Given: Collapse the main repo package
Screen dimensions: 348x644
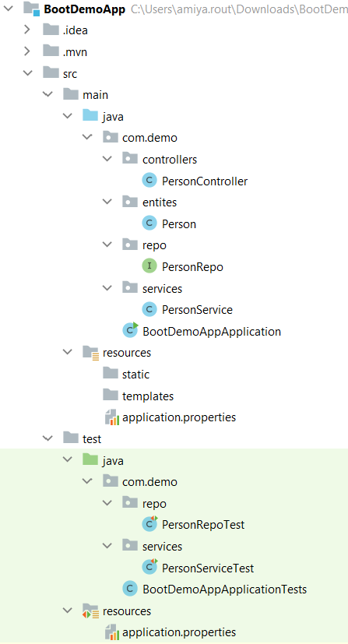Looking at the screenshot, I should (x=107, y=245).
